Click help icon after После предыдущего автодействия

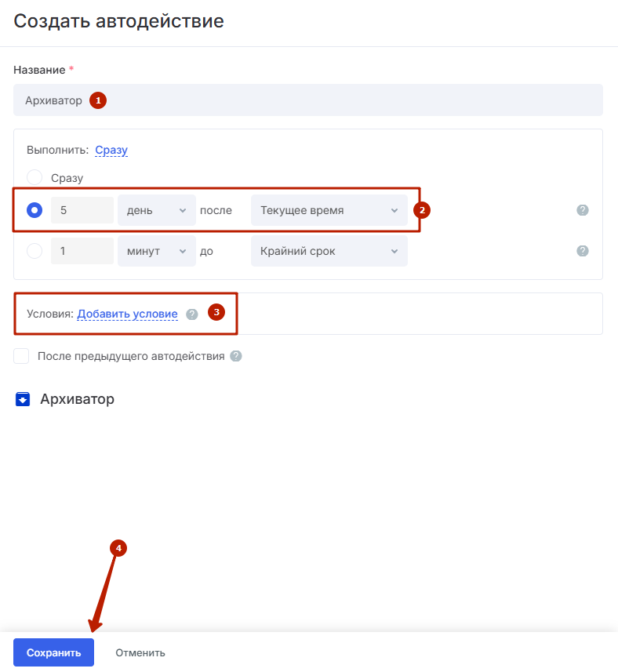point(236,356)
